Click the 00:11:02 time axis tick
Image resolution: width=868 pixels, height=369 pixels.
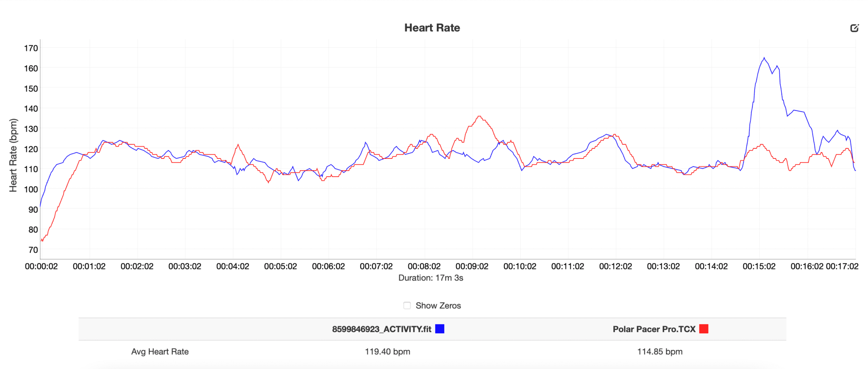pos(568,266)
